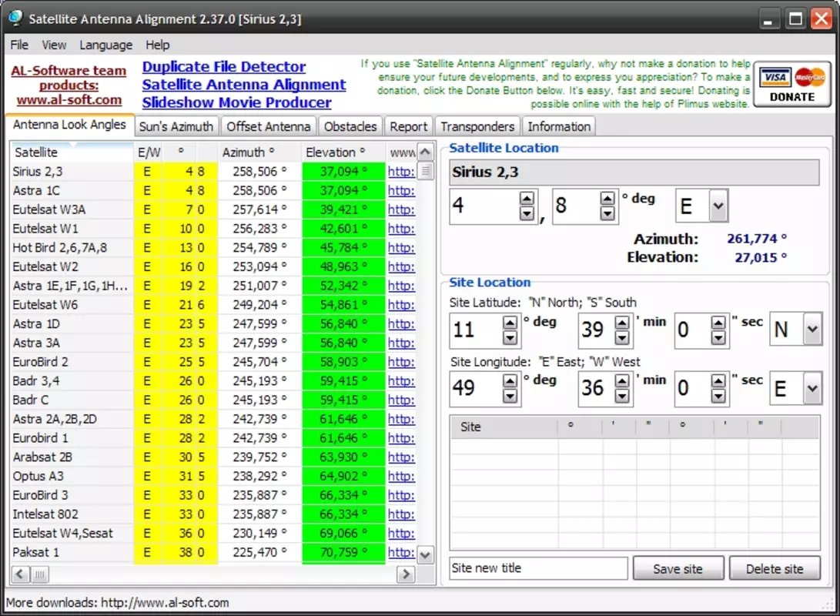The height and width of the screenshot is (616, 840).
Task: Click the application globe icon in title bar
Action: coord(15,18)
